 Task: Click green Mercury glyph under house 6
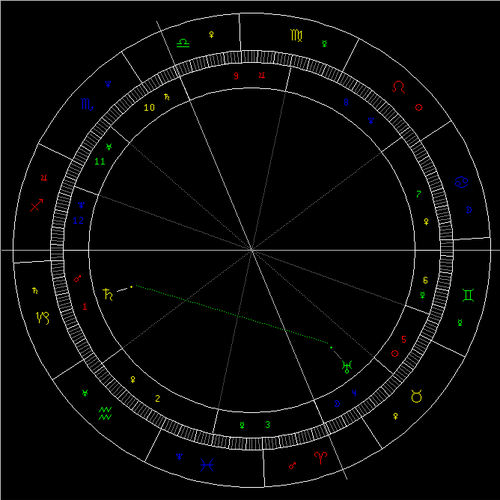click(423, 295)
